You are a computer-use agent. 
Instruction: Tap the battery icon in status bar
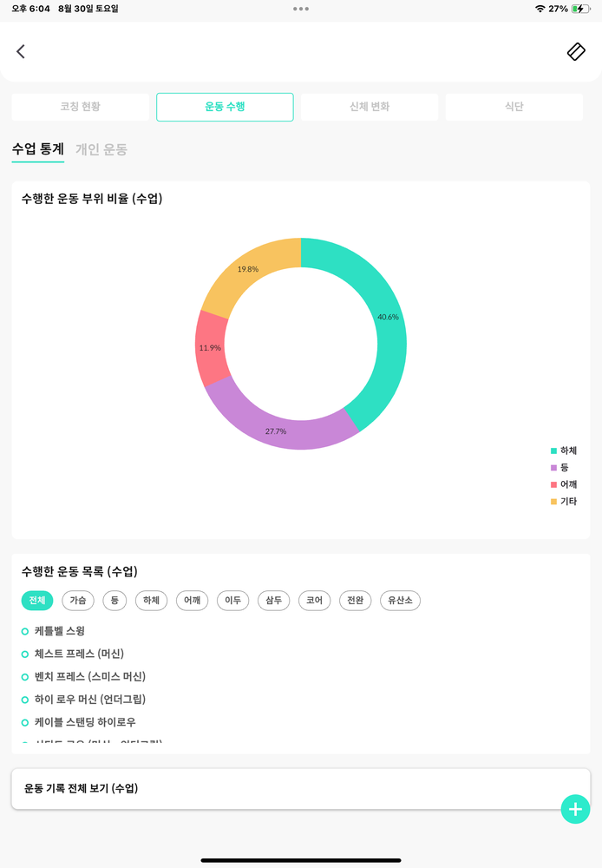click(579, 9)
